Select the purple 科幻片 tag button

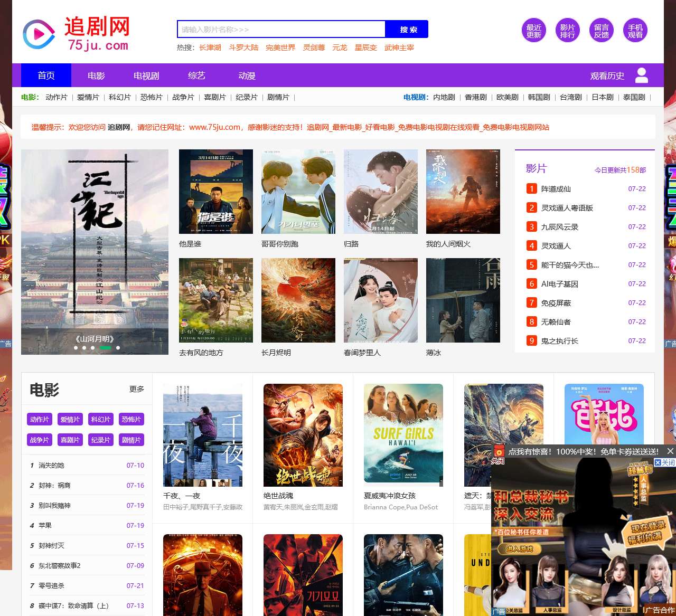coord(101,420)
